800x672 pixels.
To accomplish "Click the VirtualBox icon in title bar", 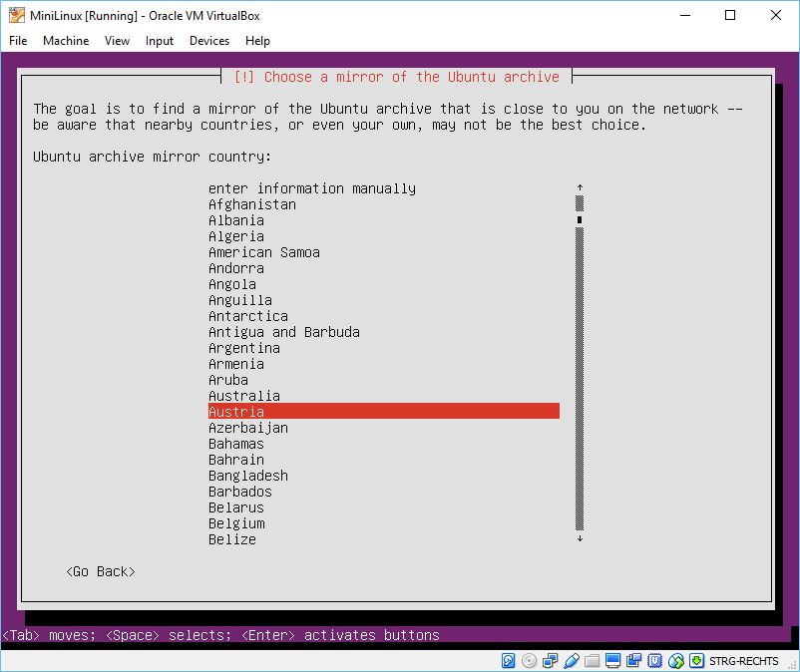I will [17, 15].
